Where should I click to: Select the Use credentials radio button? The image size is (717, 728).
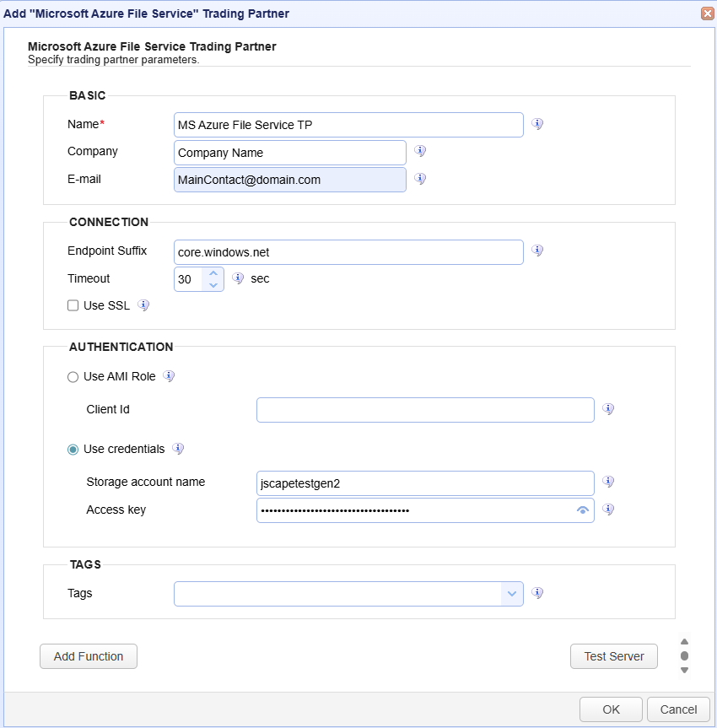[73, 450]
